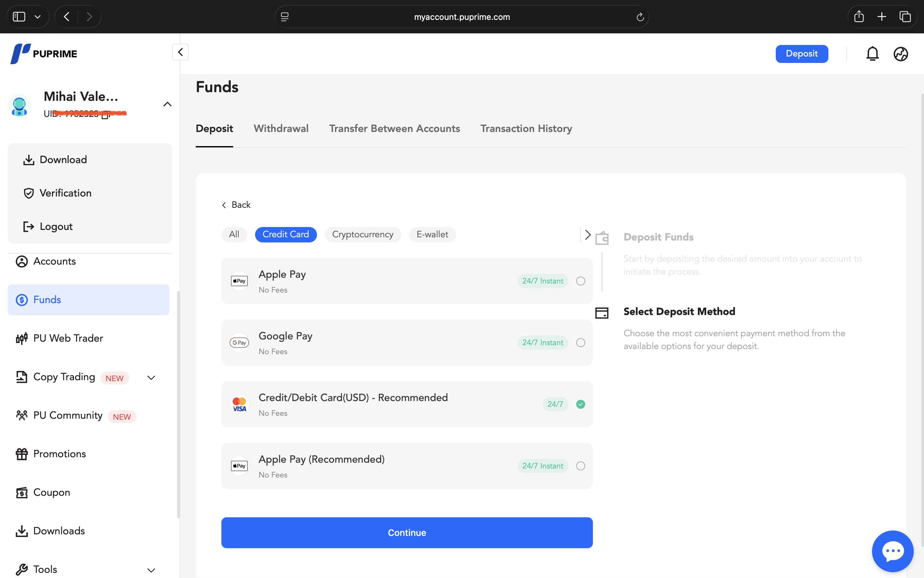The height and width of the screenshot is (578, 924).
Task: Expand the Tools submenu
Action: click(x=151, y=570)
